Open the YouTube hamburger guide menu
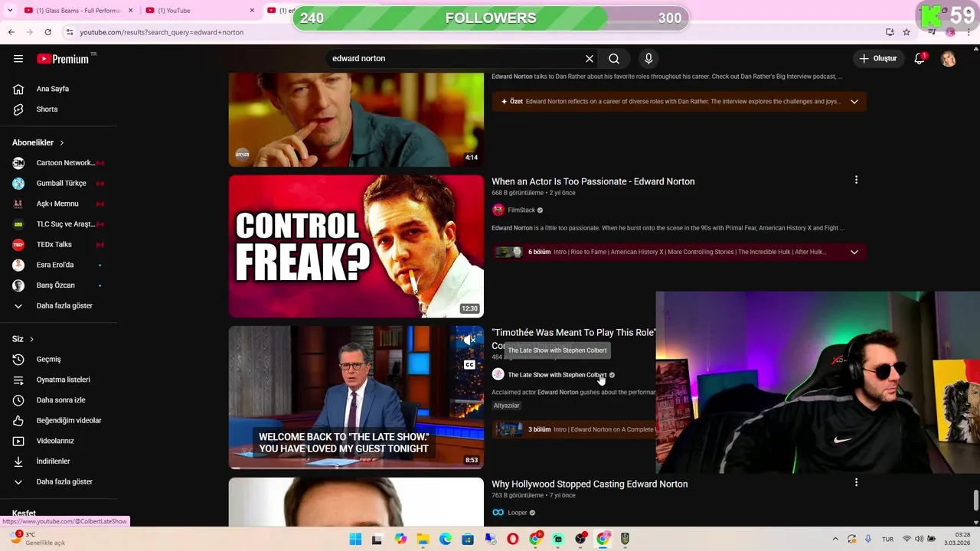The width and height of the screenshot is (980, 551). coord(18,59)
